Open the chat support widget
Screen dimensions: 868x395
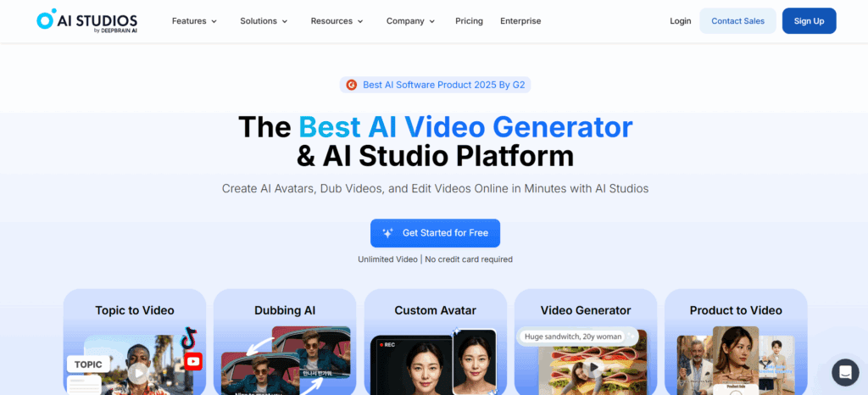[x=845, y=372]
